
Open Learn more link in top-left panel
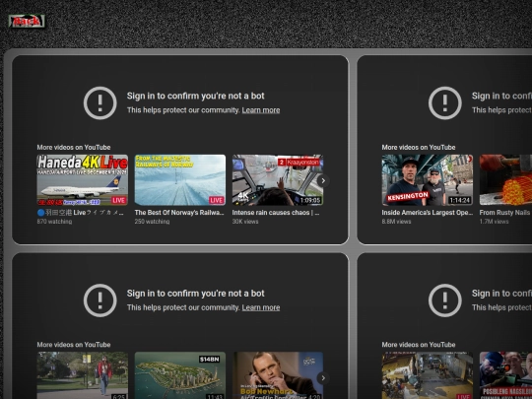tap(260, 110)
